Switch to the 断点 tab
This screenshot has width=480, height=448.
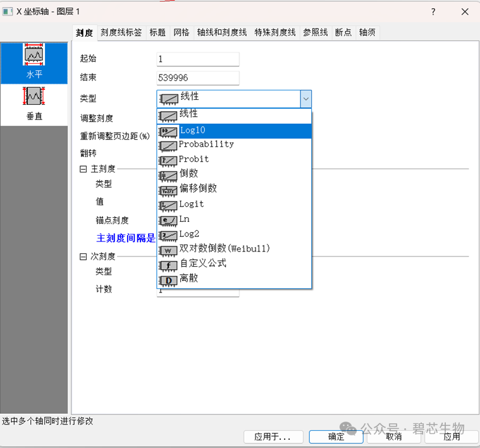click(343, 32)
